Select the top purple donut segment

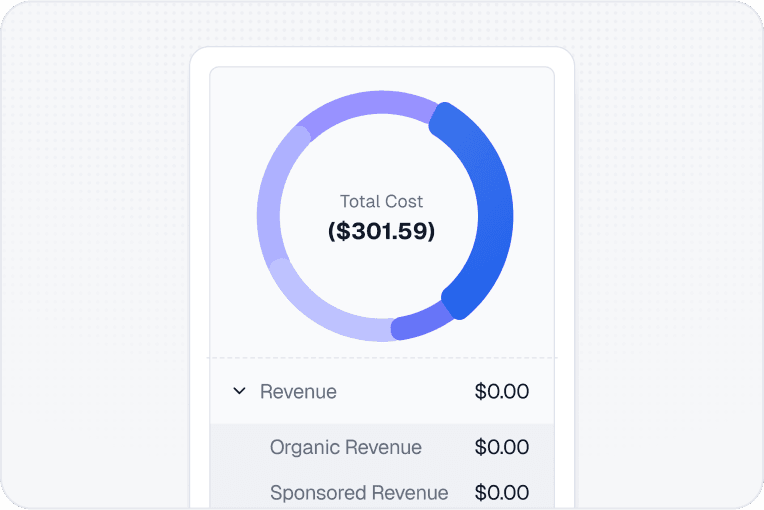370,103
